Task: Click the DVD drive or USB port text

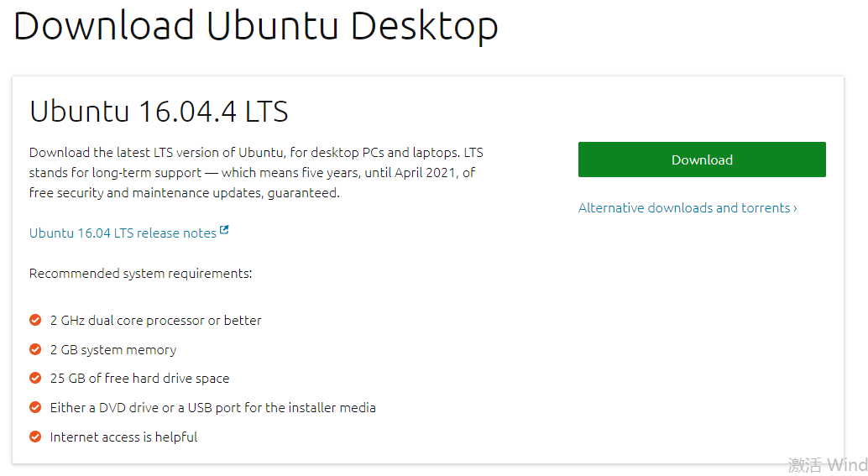Action: (x=212, y=408)
